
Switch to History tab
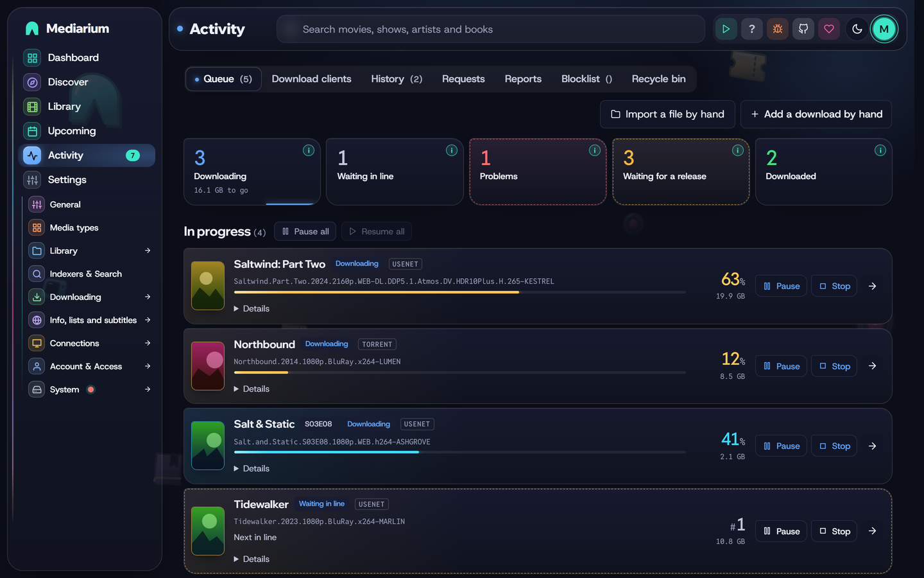[397, 79]
